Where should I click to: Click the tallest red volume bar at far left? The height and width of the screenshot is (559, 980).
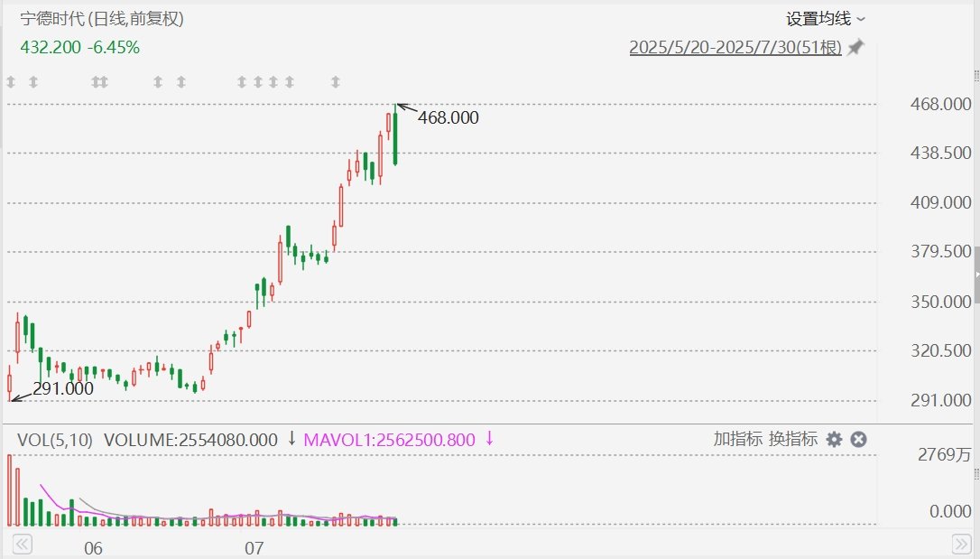(10, 490)
